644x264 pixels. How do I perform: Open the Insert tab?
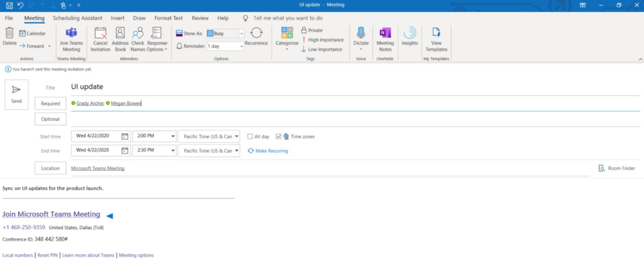[118, 18]
